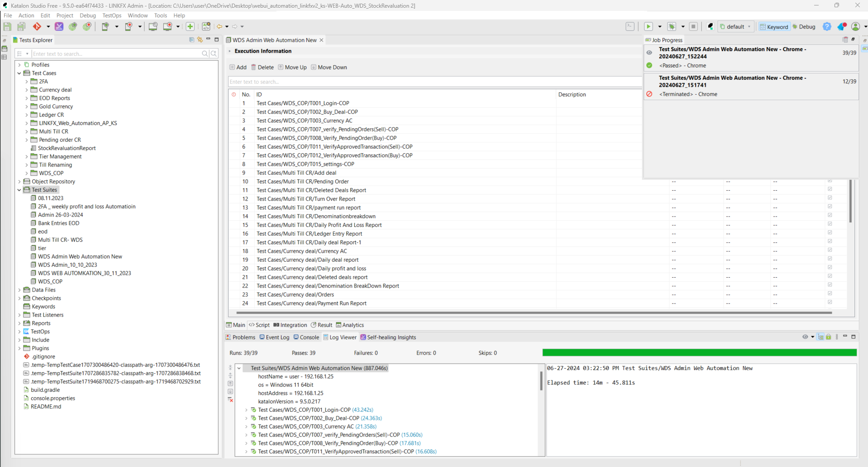This screenshot has width=868, height=467.
Task: Click the Move Up button
Action: click(x=292, y=67)
